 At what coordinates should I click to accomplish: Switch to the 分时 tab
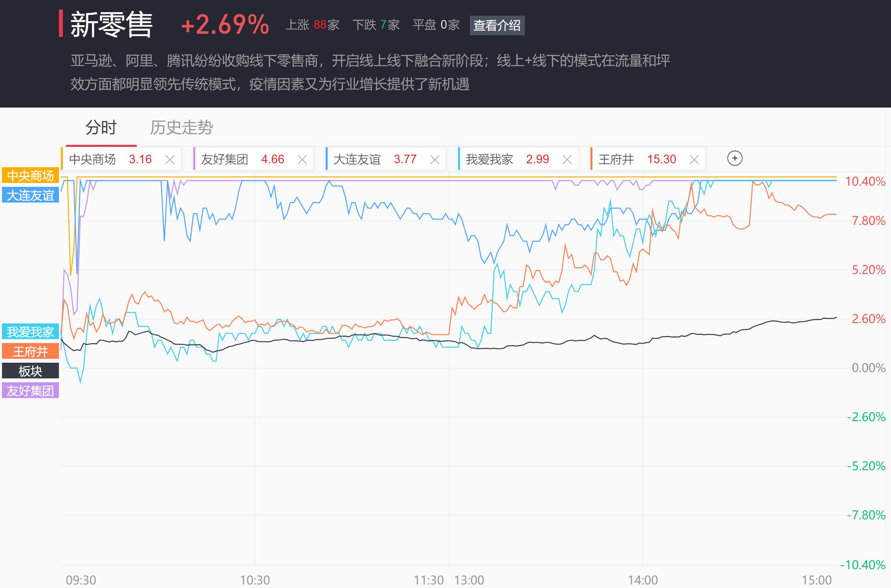pyautogui.click(x=101, y=128)
